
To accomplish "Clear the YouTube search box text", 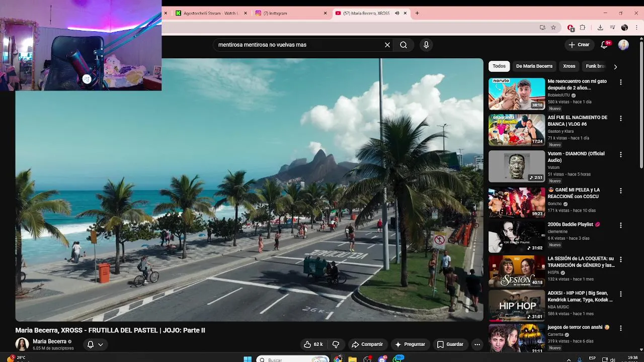I will pos(387,45).
